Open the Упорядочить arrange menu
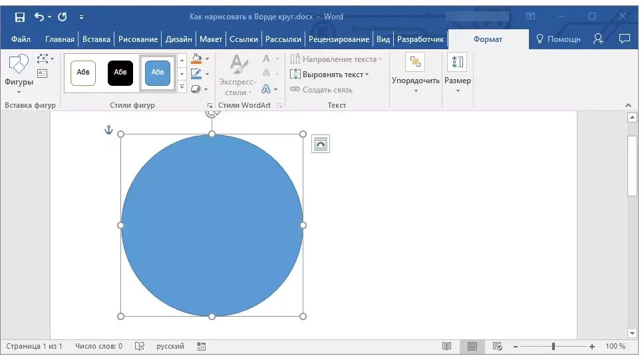This screenshot has width=644, height=360. 415,74
